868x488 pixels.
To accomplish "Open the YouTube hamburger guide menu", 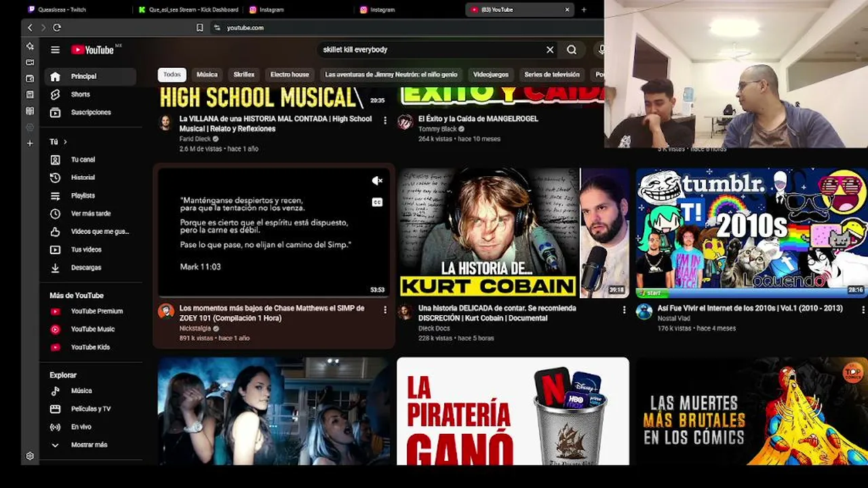I will [56, 49].
